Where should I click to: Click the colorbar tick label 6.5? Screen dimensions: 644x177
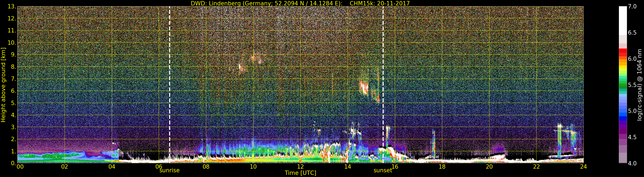632,33
